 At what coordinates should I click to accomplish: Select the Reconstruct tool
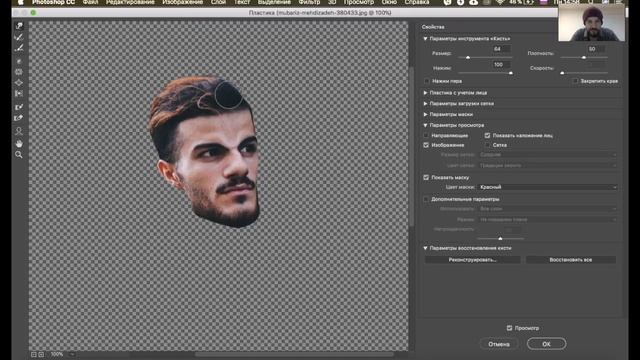(19, 37)
